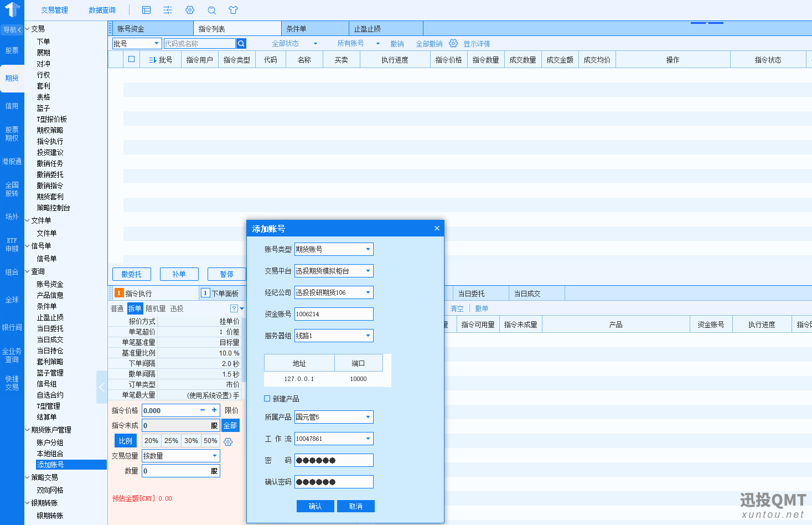Screen dimensions: 812x525
Task: Select 信用 in left navigation bar
Action: pyautogui.click(x=12, y=106)
